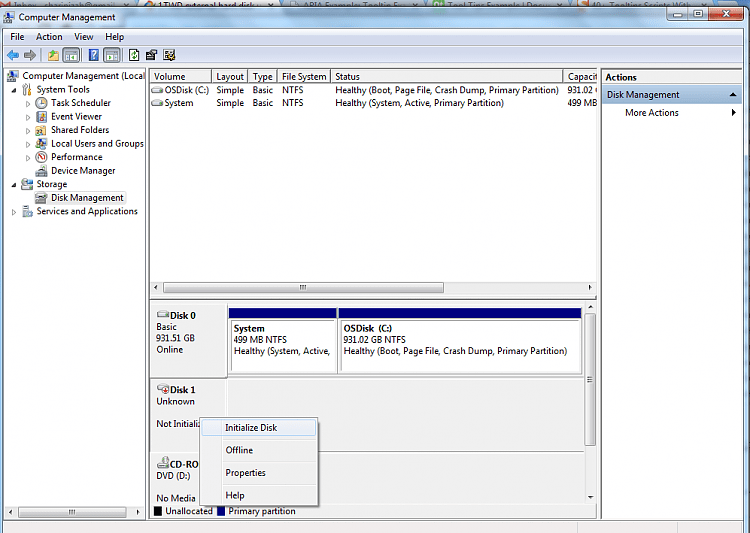Click the System Tools icon
Image resolution: width=750 pixels, height=533 pixels.
click(x=27, y=89)
